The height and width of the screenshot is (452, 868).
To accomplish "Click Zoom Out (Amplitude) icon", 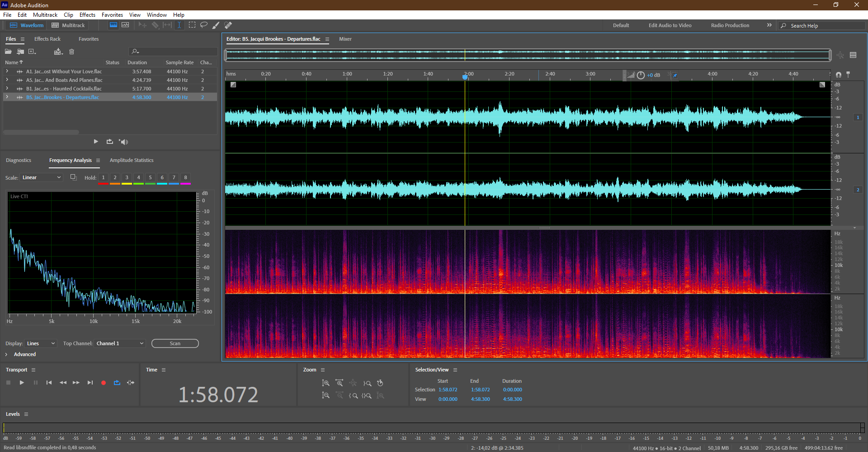I will (x=325, y=395).
